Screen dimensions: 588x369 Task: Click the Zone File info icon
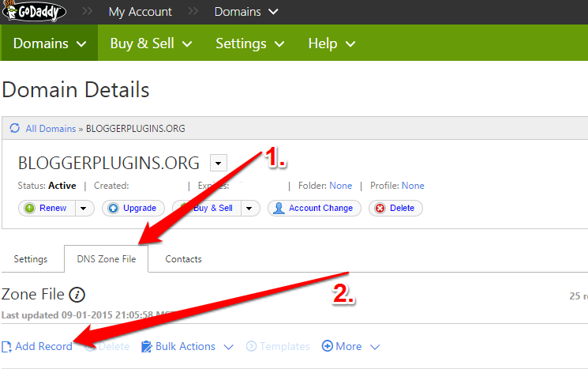point(77,295)
